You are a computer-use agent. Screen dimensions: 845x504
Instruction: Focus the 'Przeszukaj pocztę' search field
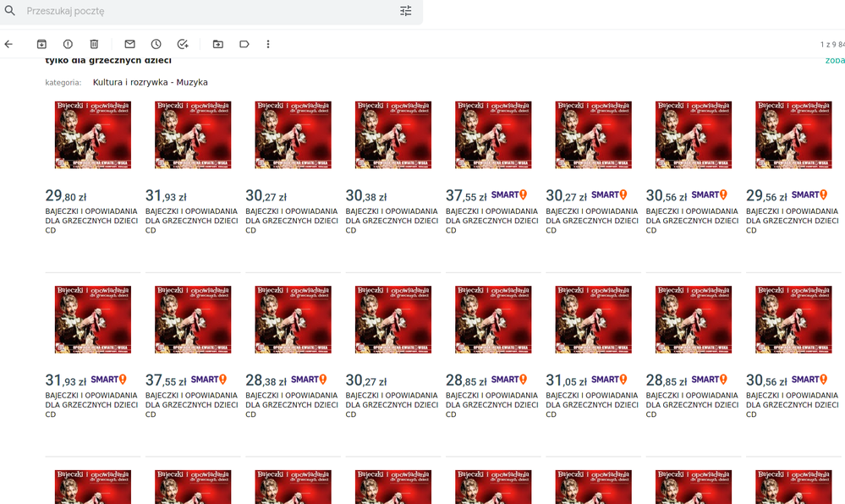tap(210, 11)
